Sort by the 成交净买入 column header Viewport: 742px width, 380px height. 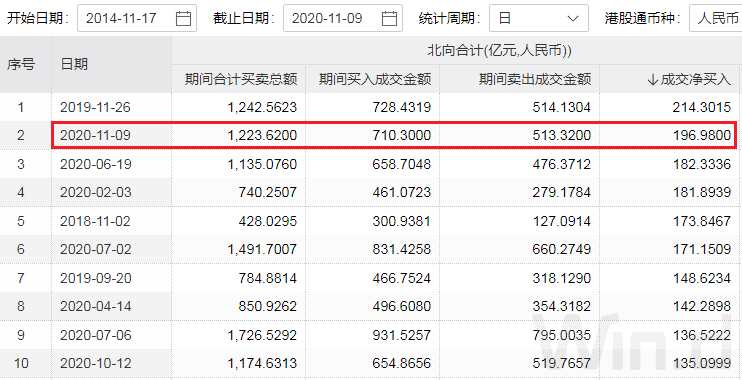(689, 79)
